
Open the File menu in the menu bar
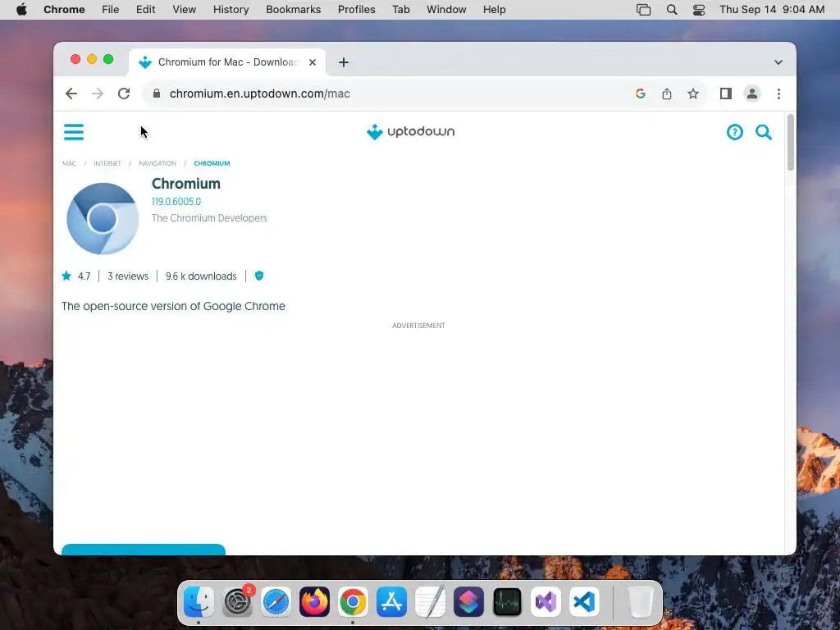[x=111, y=10]
